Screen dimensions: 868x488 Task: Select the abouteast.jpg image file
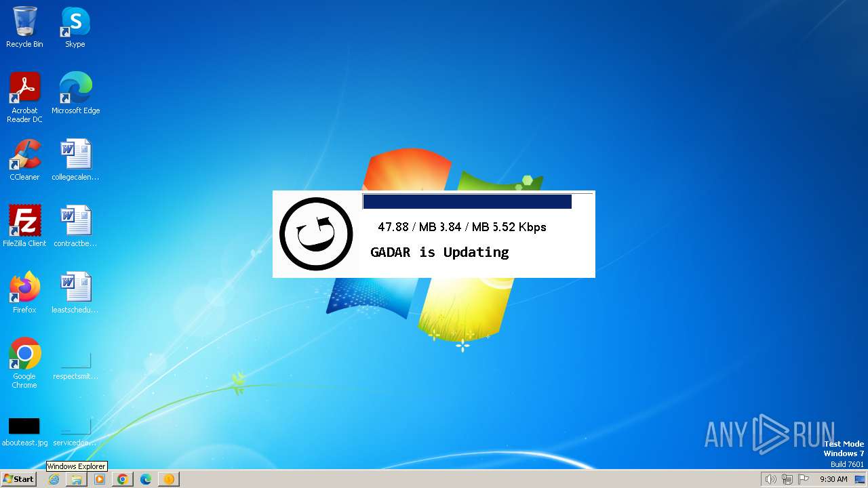24,432
